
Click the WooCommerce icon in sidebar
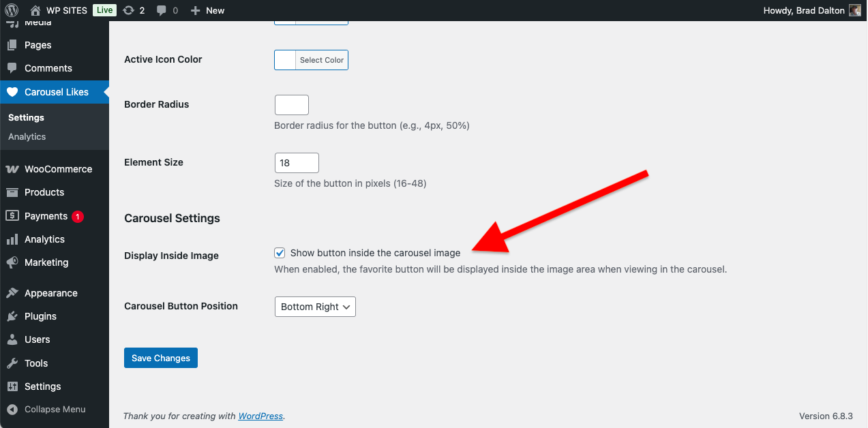(12, 169)
